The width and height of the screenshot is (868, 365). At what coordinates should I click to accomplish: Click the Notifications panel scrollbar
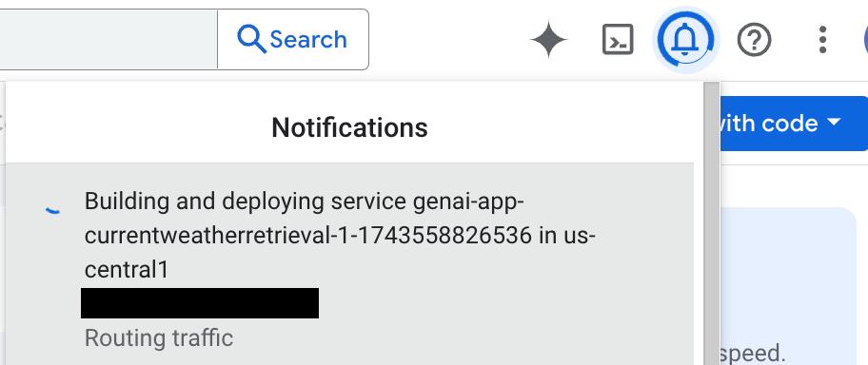coord(711,223)
